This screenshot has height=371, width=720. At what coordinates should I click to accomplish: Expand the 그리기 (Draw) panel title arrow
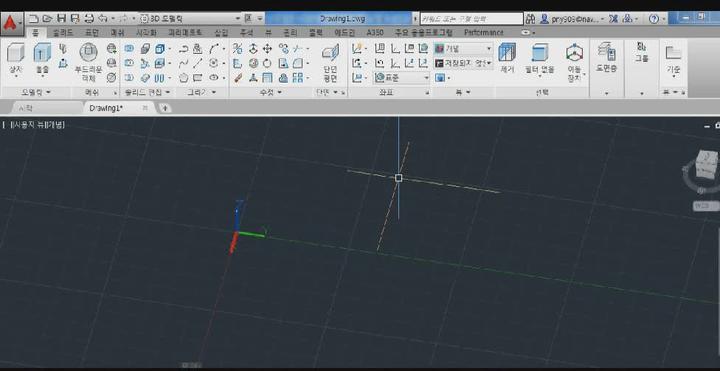point(214,92)
